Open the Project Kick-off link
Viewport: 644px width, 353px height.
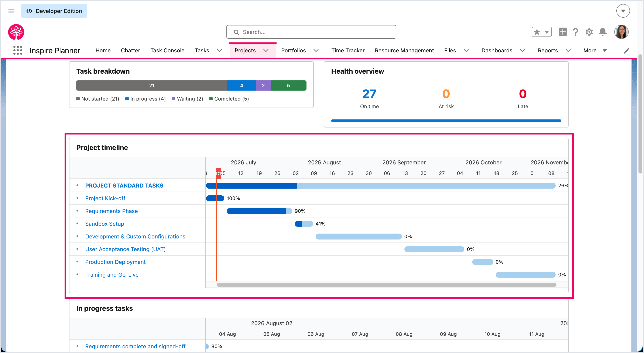(x=105, y=198)
